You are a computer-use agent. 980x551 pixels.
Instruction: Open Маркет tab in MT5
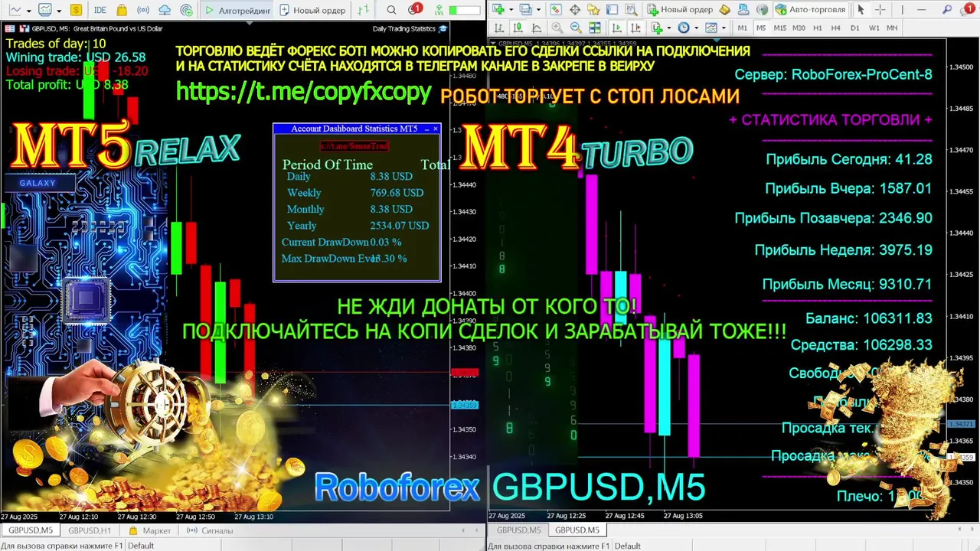pos(150,530)
